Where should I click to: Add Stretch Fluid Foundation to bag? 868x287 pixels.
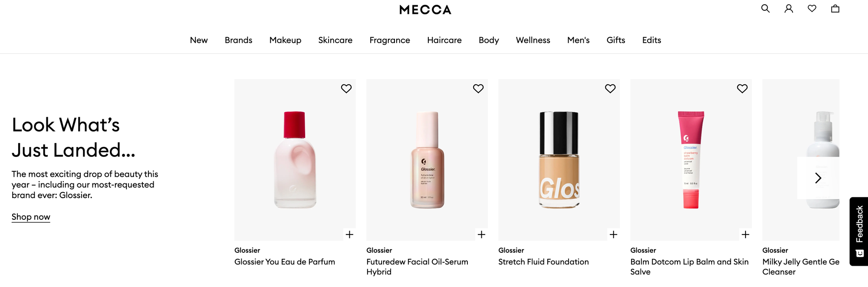[614, 234]
